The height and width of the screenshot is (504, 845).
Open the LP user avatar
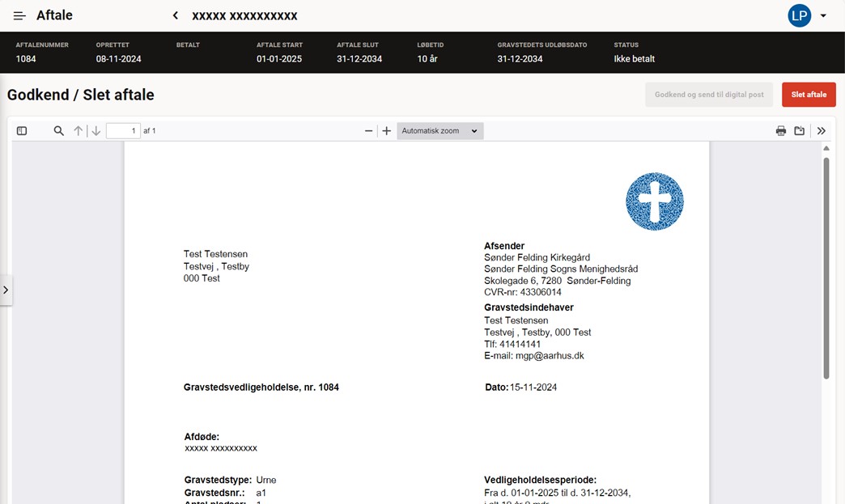pyautogui.click(x=799, y=15)
